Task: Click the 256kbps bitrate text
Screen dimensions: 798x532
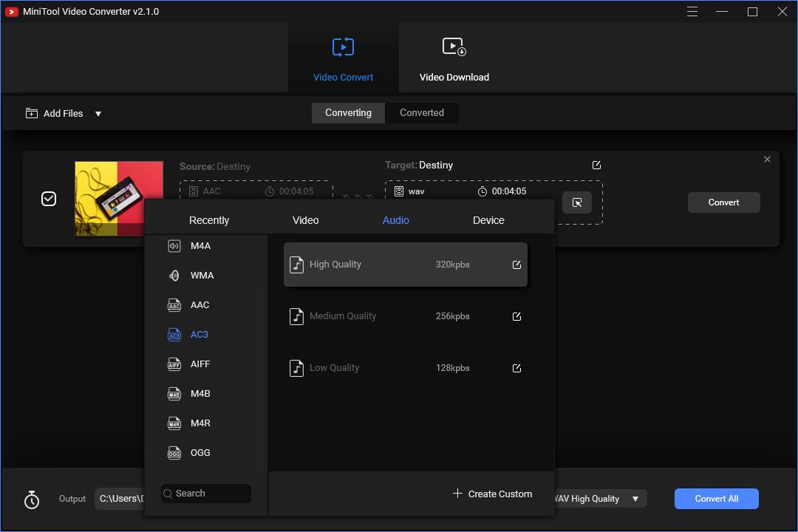Action: (452, 316)
